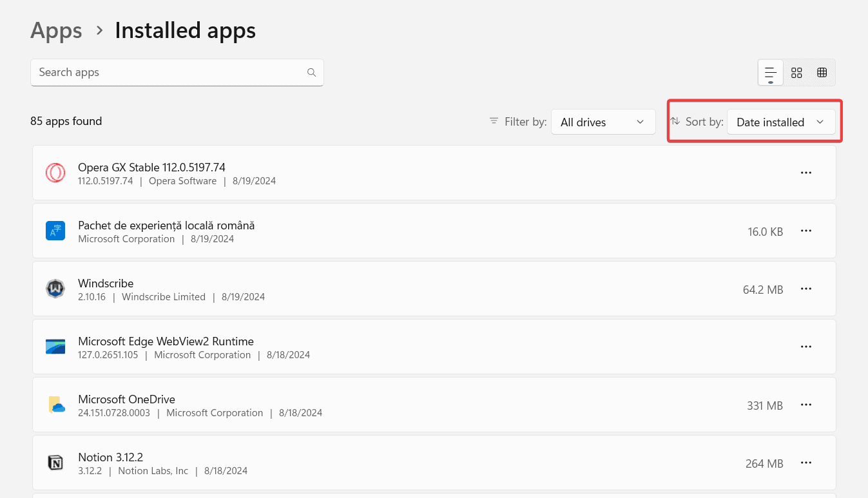Image resolution: width=868 pixels, height=498 pixels.
Task: Click the Notion app icon
Action: point(55,463)
